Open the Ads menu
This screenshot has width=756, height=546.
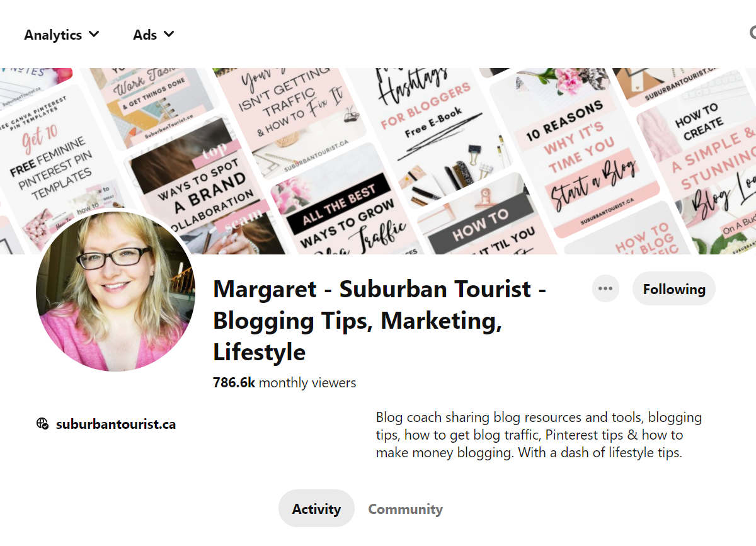tap(153, 35)
